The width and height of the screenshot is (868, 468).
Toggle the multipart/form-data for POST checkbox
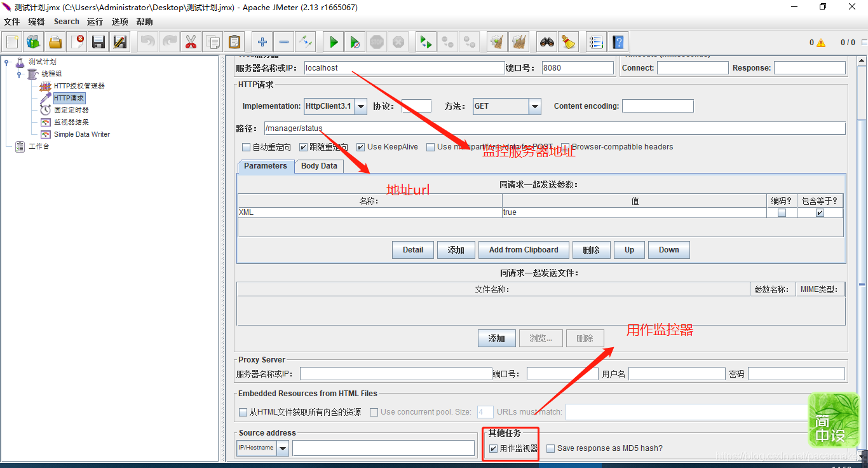pos(430,147)
